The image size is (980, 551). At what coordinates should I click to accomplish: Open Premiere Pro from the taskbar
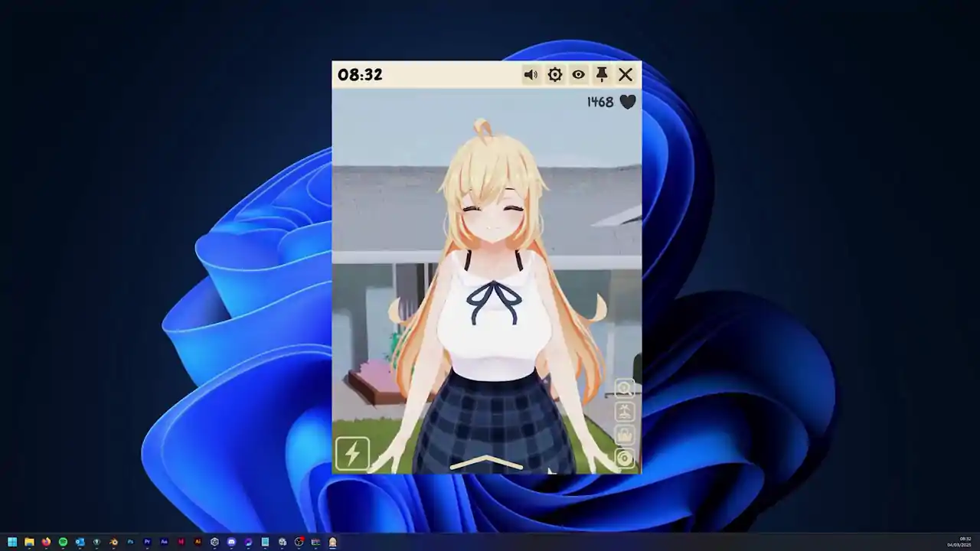pos(147,542)
